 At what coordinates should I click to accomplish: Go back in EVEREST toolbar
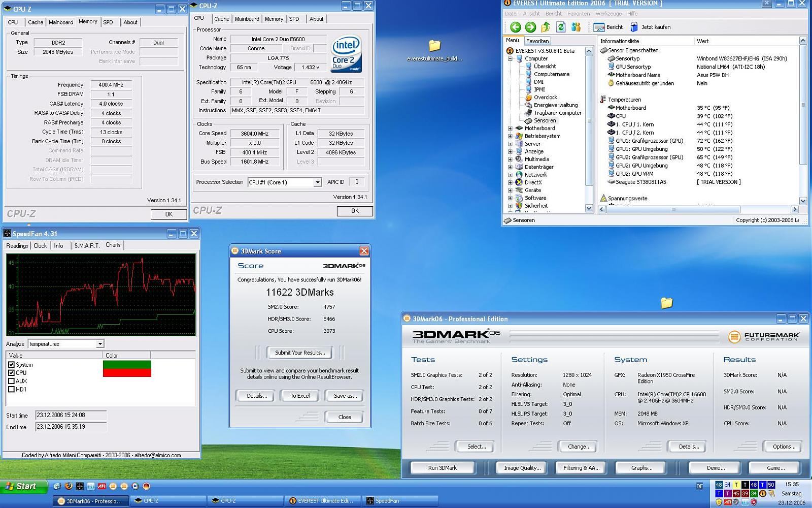click(x=516, y=27)
